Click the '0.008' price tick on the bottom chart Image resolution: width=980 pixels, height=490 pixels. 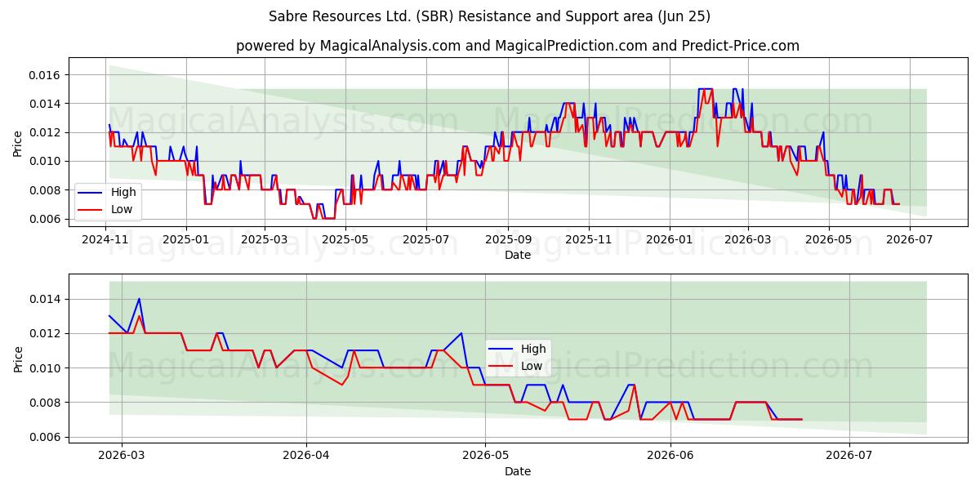point(47,403)
